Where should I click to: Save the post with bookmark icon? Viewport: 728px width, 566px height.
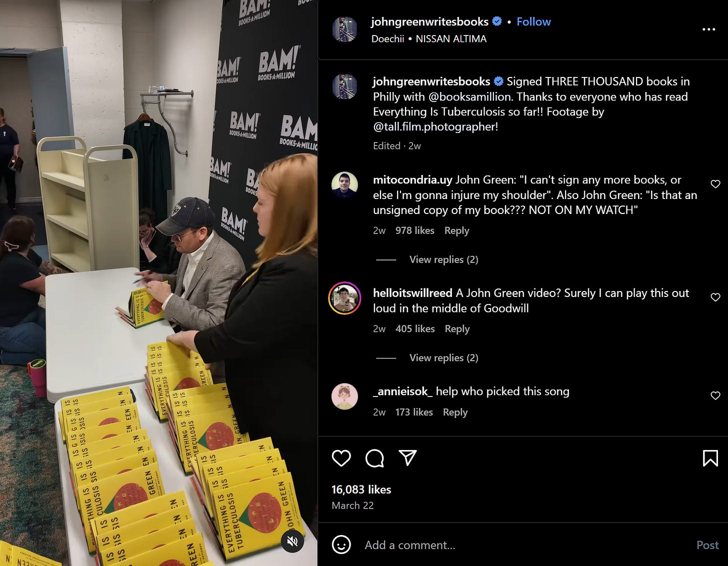tap(710, 458)
